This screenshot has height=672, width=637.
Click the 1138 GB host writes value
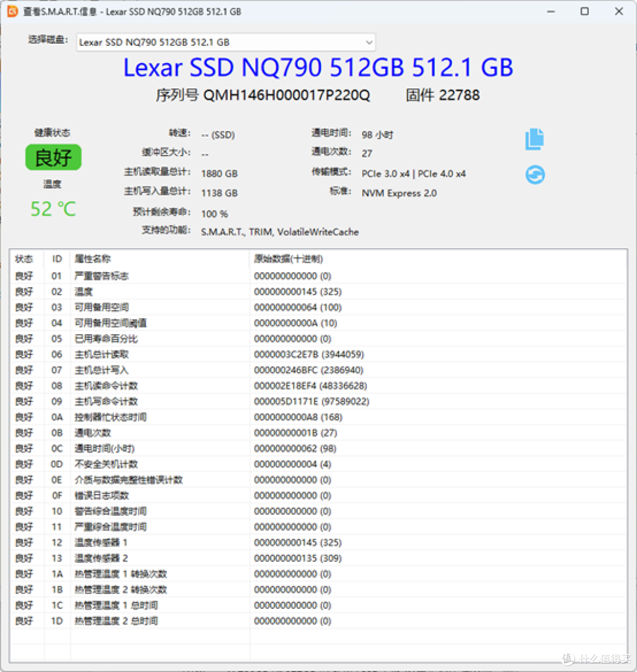click(x=219, y=193)
